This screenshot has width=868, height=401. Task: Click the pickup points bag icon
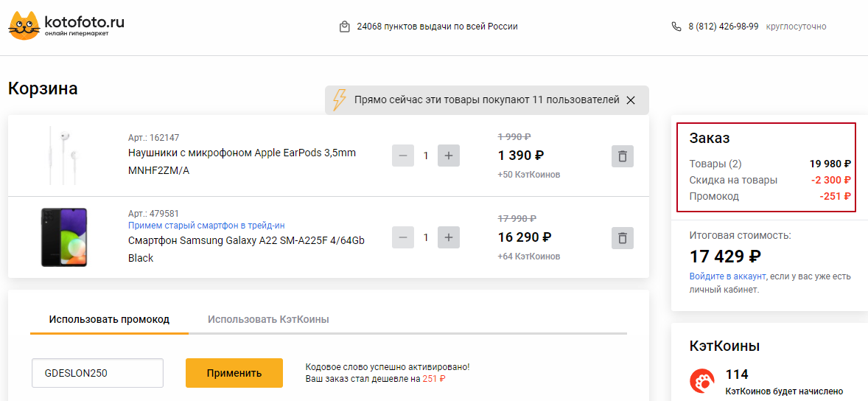pyautogui.click(x=344, y=27)
